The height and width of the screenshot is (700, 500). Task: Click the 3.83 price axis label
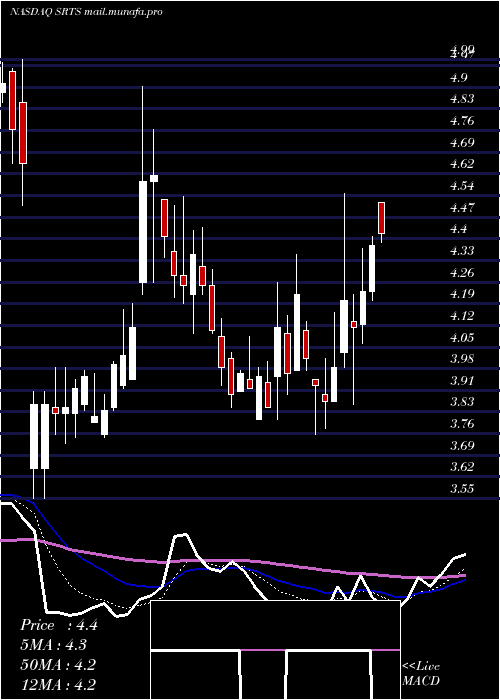[x=462, y=402]
